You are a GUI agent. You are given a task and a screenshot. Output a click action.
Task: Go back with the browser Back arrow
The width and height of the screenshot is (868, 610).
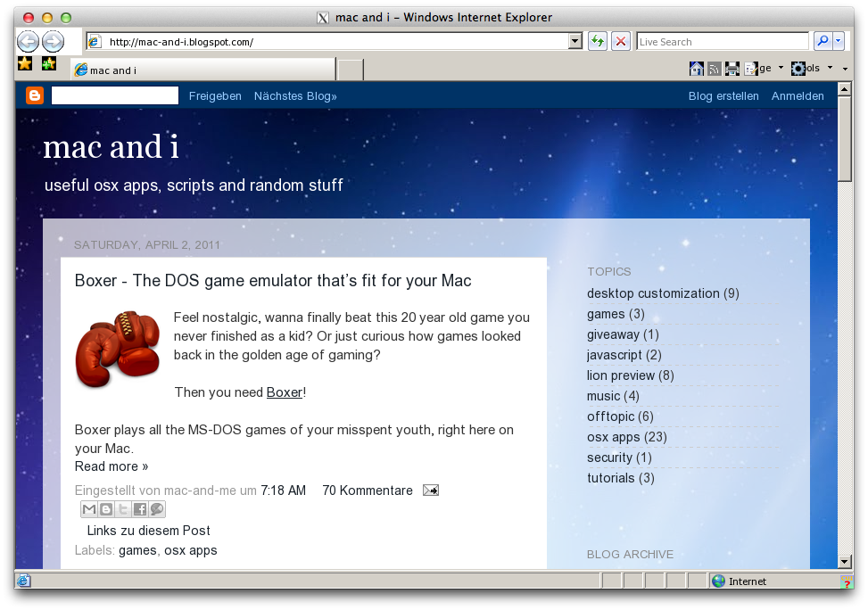[28, 42]
